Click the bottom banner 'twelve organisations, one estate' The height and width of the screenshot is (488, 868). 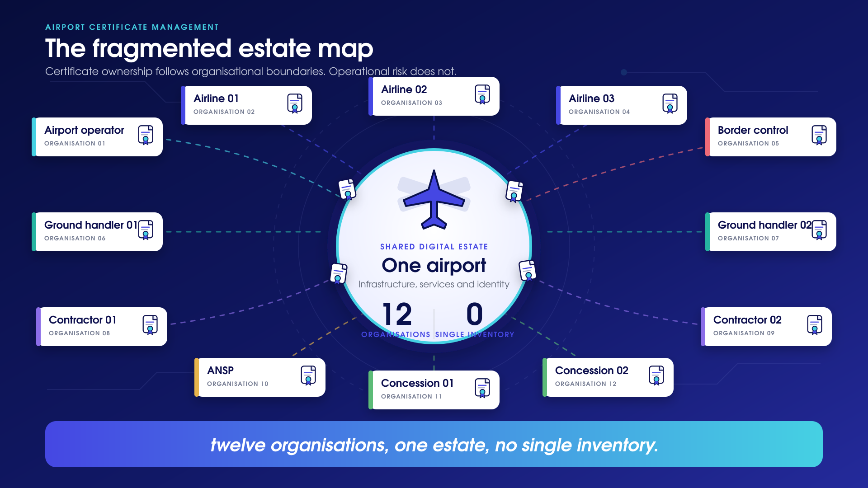click(x=434, y=445)
